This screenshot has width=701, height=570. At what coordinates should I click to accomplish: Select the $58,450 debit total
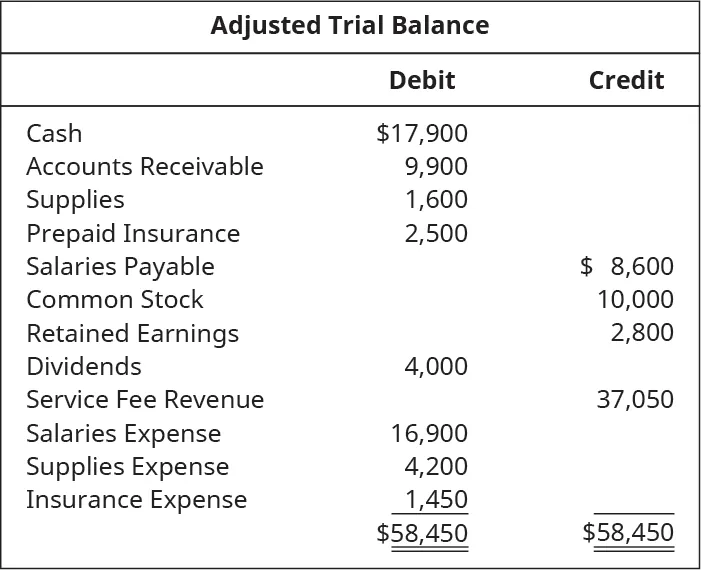point(422,533)
